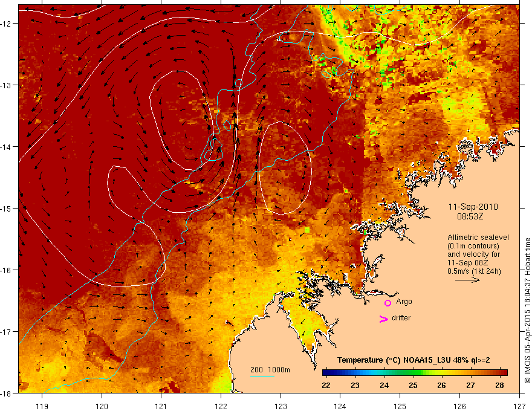The height and width of the screenshot is (411, 532).
Task: Click the '0.5m/s (1kt 24h)' scale text
Action: [474, 271]
